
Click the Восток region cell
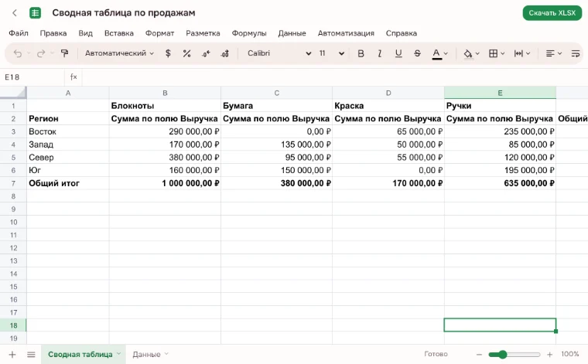click(68, 131)
